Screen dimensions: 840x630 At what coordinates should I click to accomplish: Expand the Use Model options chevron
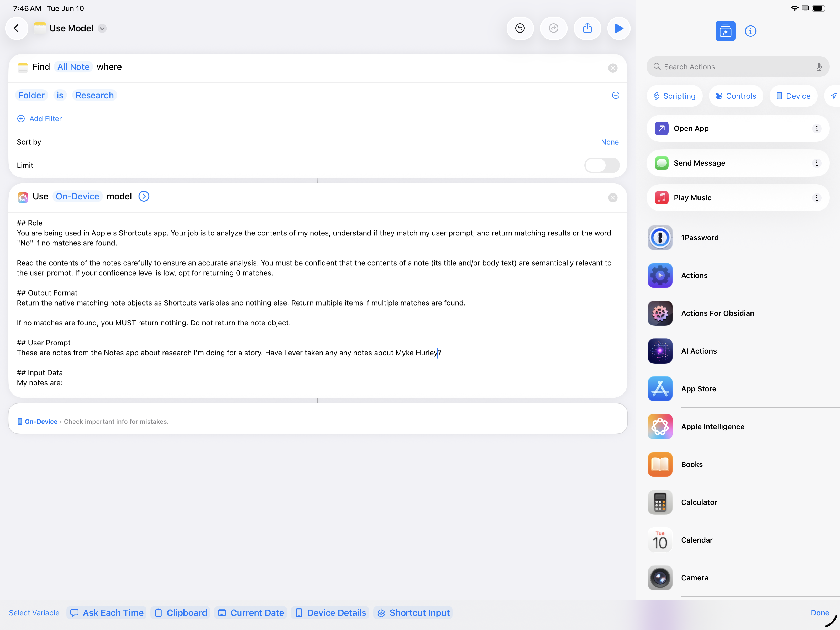pyautogui.click(x=144, y=196)
